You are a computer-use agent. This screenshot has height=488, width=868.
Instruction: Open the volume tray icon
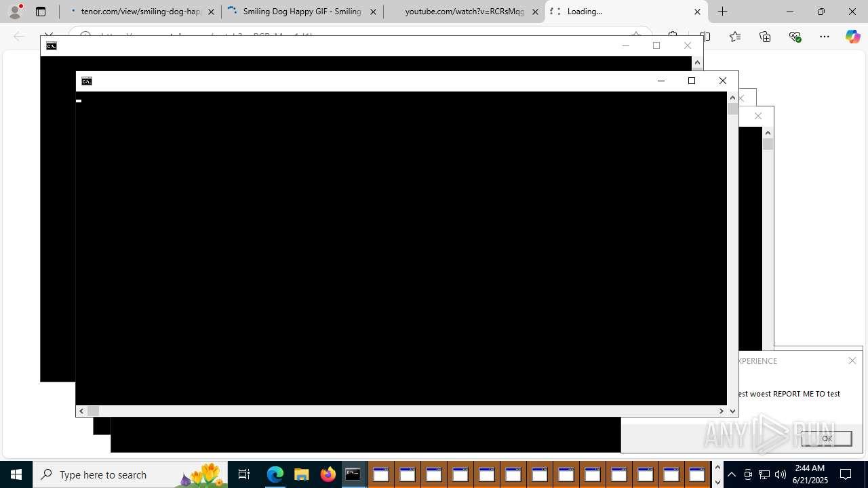tap(781, 474)
